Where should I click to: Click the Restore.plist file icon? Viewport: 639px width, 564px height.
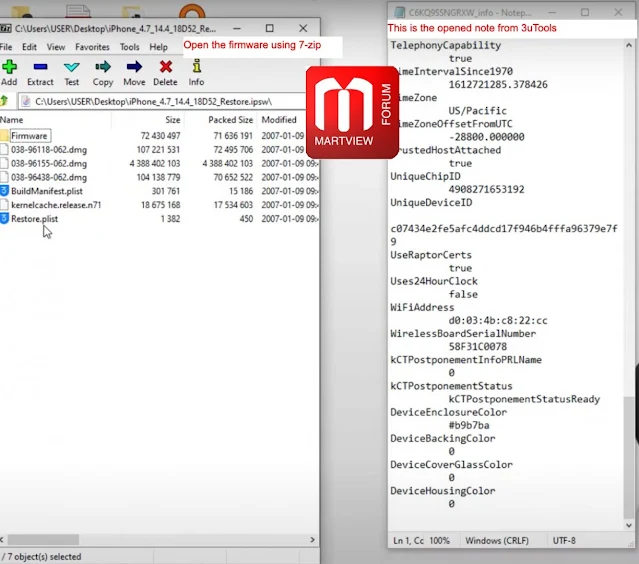click(4, 218)
